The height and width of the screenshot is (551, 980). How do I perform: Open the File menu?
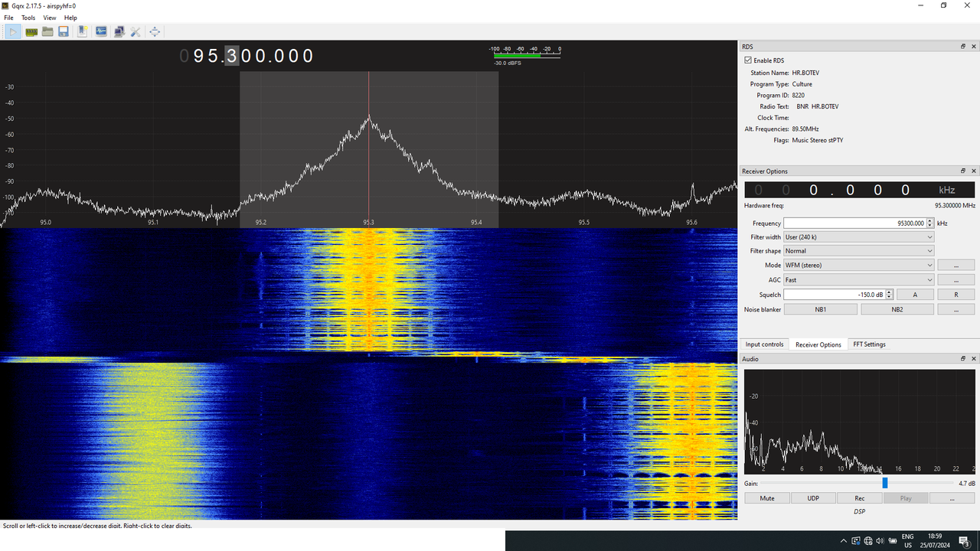tap(8, 18)
